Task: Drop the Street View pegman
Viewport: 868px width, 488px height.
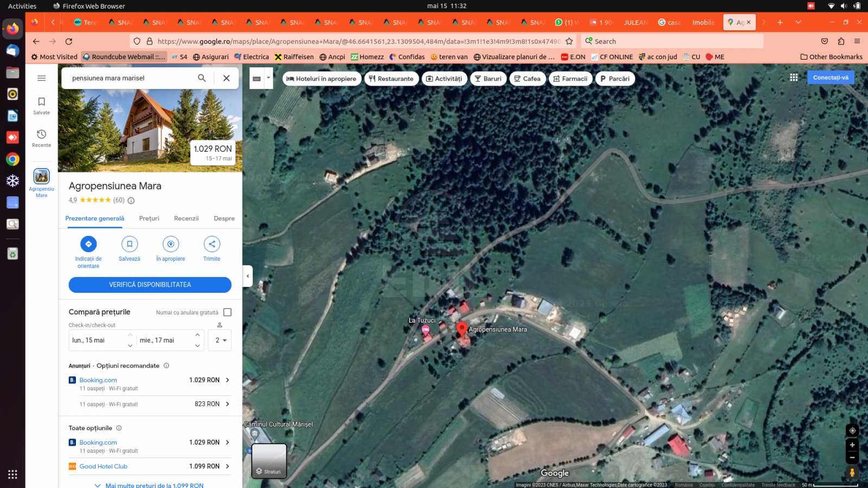Action: 852,472
